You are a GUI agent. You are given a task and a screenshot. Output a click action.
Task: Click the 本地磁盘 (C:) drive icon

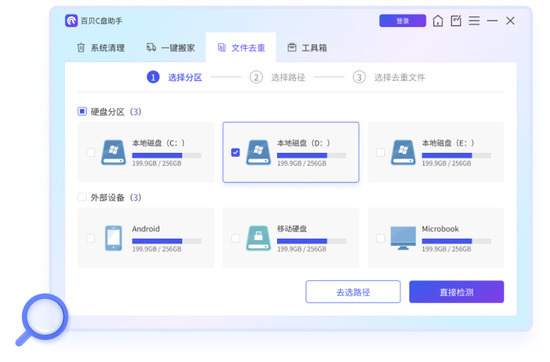113,153
